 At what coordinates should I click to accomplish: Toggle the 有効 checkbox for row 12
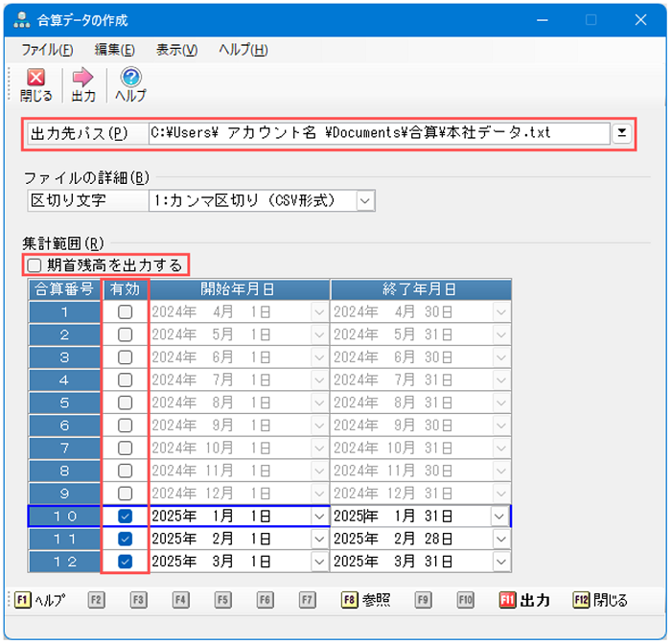[125, 562]
